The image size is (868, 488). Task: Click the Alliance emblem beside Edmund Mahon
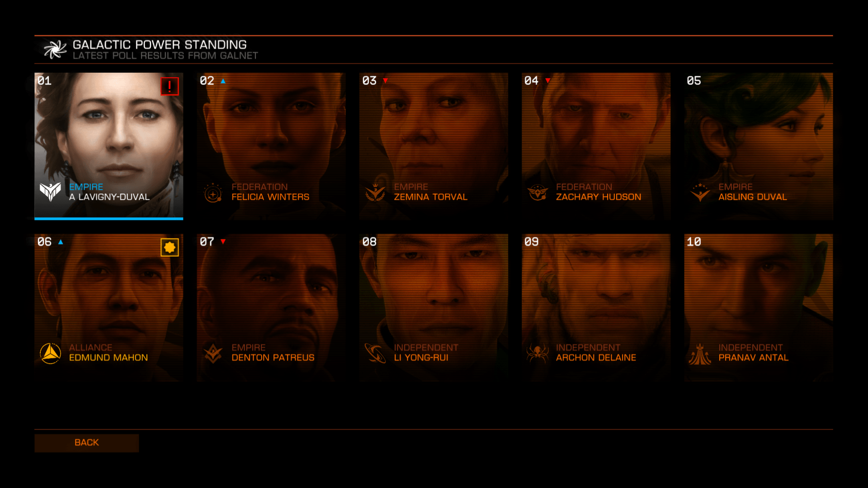coord(50,353)
